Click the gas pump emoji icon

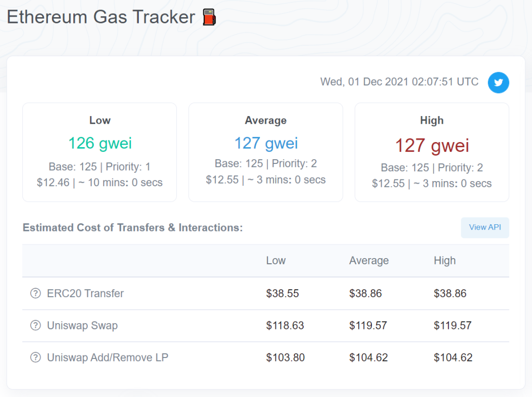pyautogui.click(x=209, y=17)
